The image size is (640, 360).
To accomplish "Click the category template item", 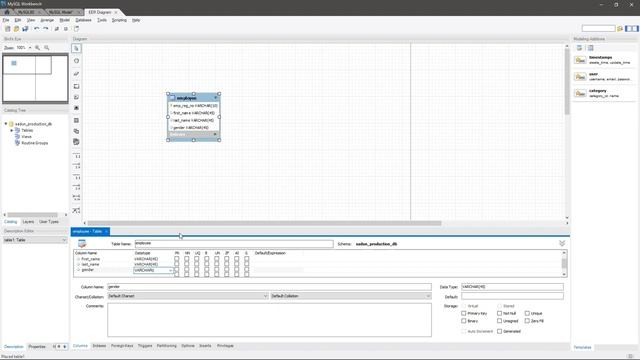I will click(x=604, y=93).
